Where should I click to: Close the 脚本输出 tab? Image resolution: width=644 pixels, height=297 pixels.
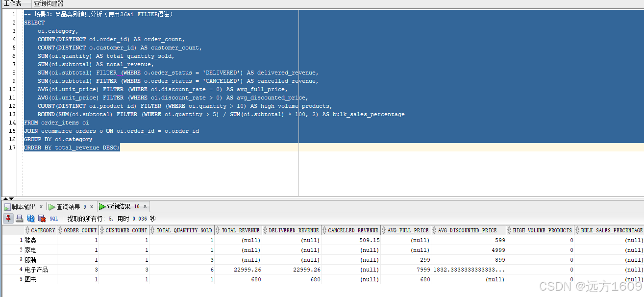pos(41,207)
